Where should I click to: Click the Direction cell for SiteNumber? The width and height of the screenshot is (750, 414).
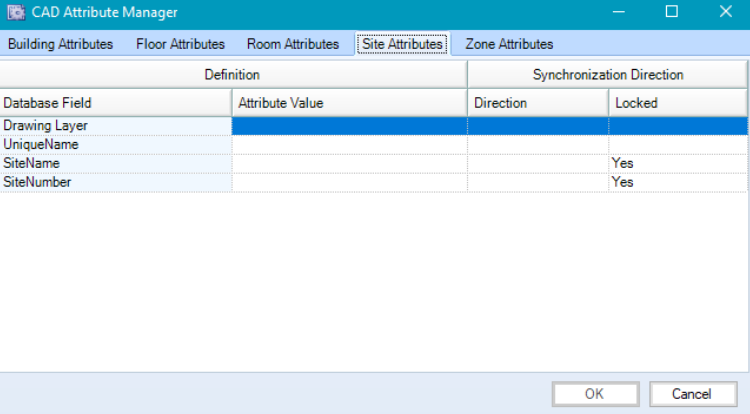click(538, 182)
